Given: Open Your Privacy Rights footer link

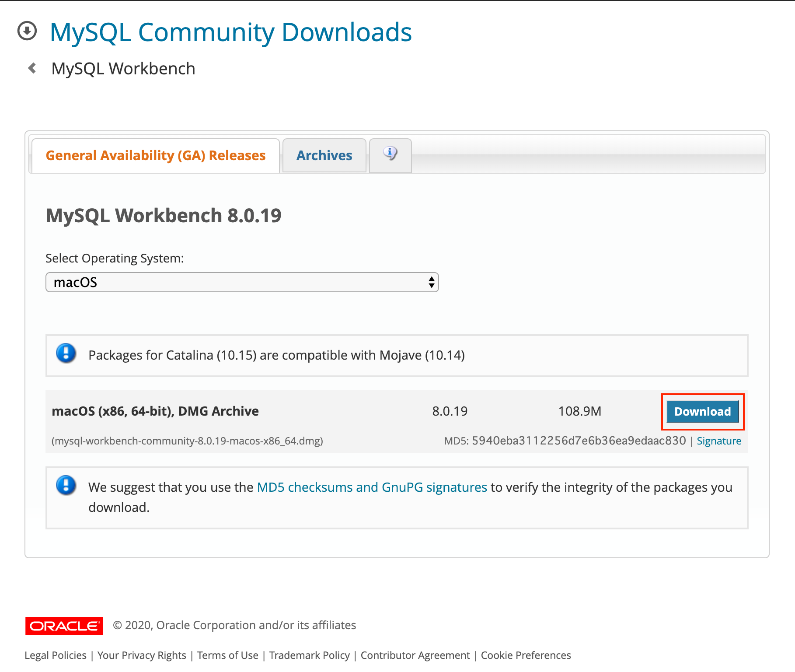Looking at the screenshot, I should [x=142, y=655].
